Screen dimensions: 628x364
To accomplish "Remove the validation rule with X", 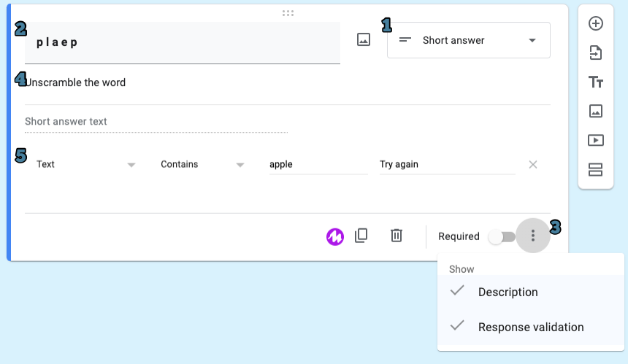I will (533, 165).
